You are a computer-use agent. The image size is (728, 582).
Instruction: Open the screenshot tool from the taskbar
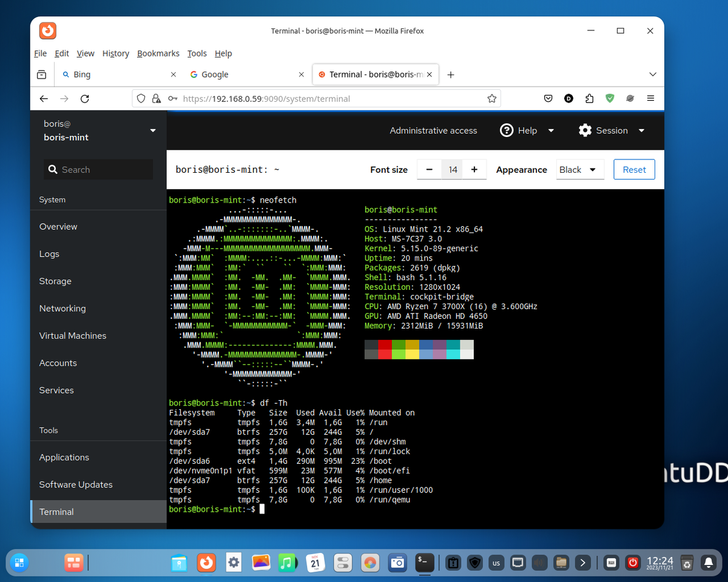(397, 563)
